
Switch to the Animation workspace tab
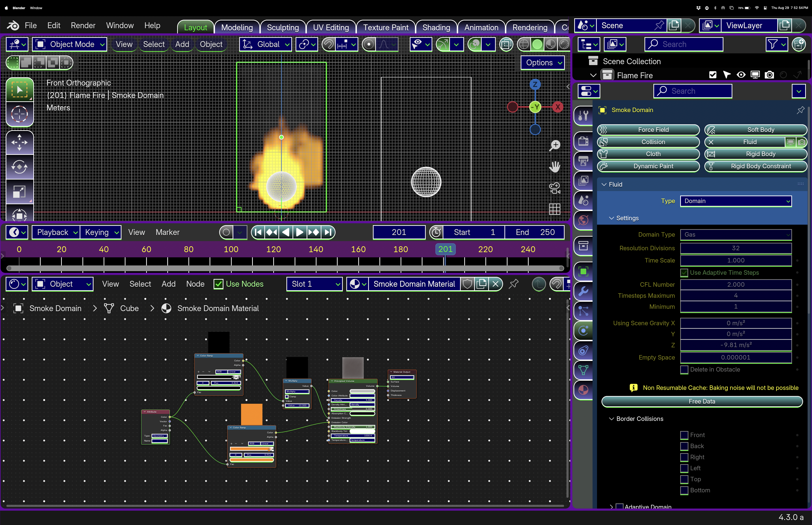click(481, 27)
